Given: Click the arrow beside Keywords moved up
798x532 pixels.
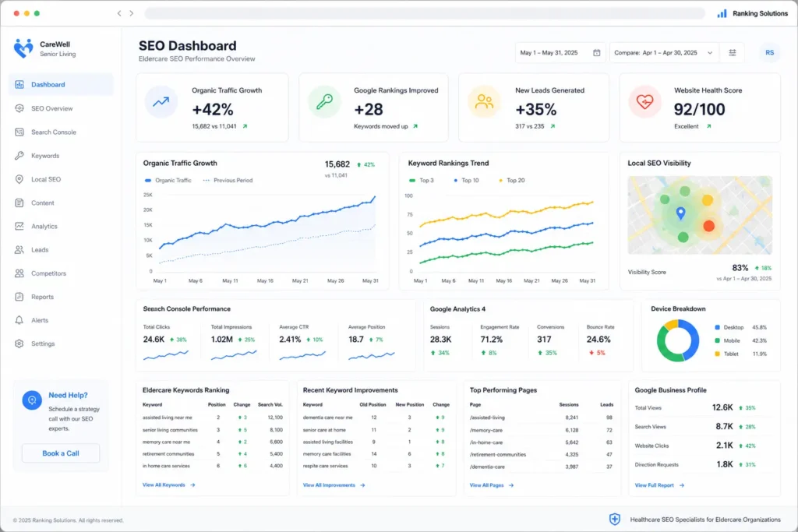Looking at the screenshot, I should [415, 126].
